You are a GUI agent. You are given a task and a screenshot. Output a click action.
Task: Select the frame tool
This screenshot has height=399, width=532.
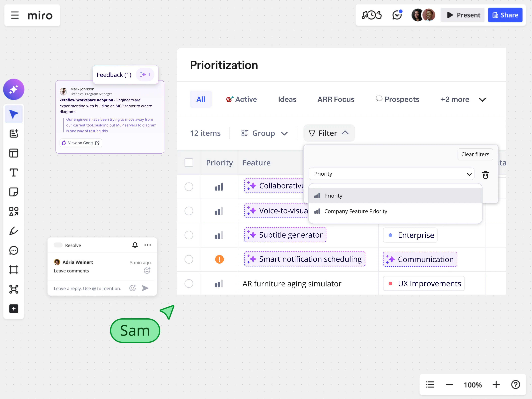coord(14,270)
